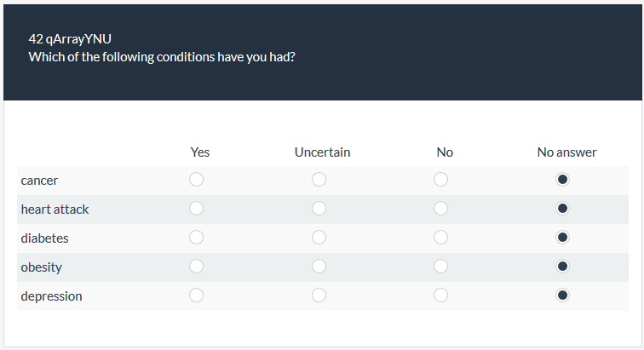The width and height of the screenshot is (644, 350).
Task: Choose No for diabetes
Action: [x=441, y=238]
